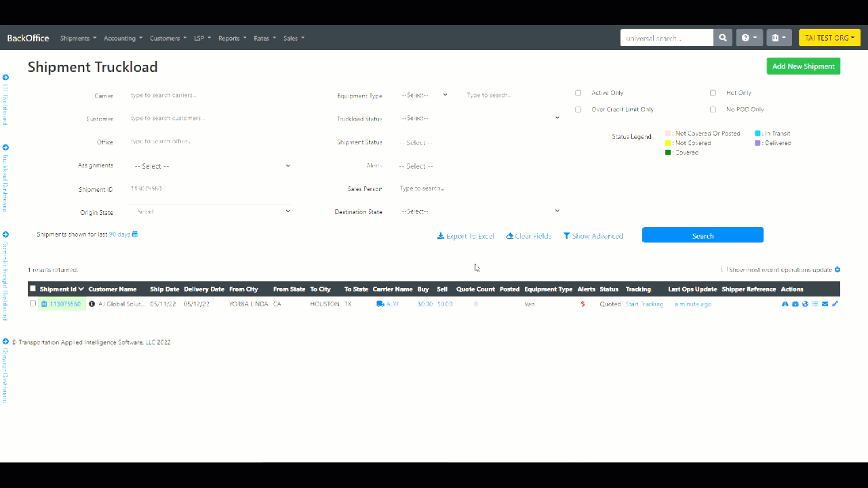This screenshot has width=868, height=488.
Task: Click the yellow Not Covered legend swatch
Action: point(668,143)
